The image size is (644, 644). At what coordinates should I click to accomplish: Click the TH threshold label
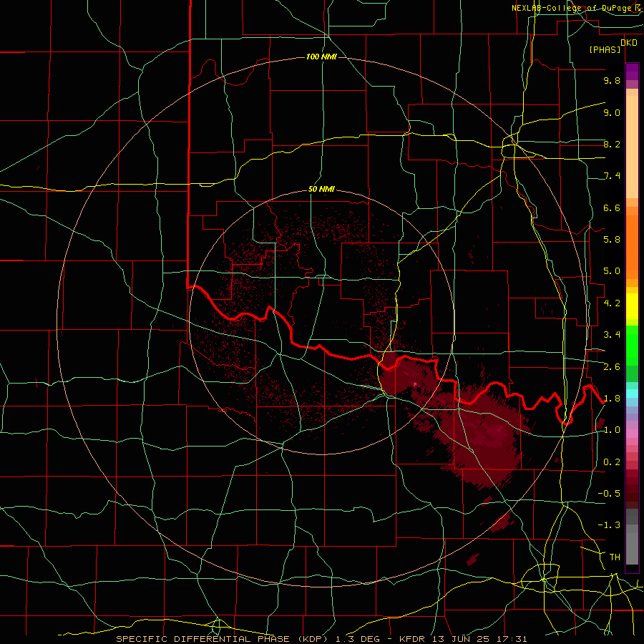point(615,557)
